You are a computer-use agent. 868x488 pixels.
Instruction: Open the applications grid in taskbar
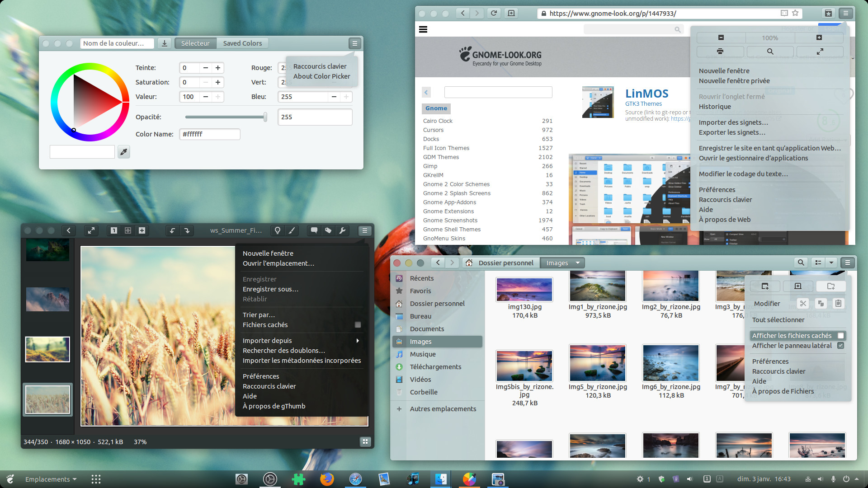[96, 479]
